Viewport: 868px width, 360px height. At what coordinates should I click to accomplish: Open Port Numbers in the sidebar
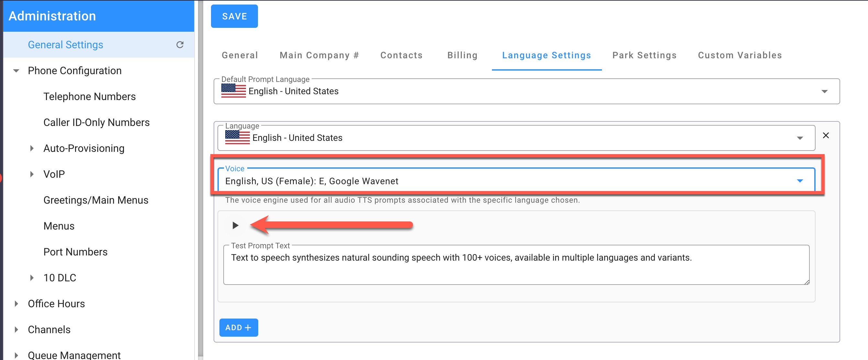(75, 252)
